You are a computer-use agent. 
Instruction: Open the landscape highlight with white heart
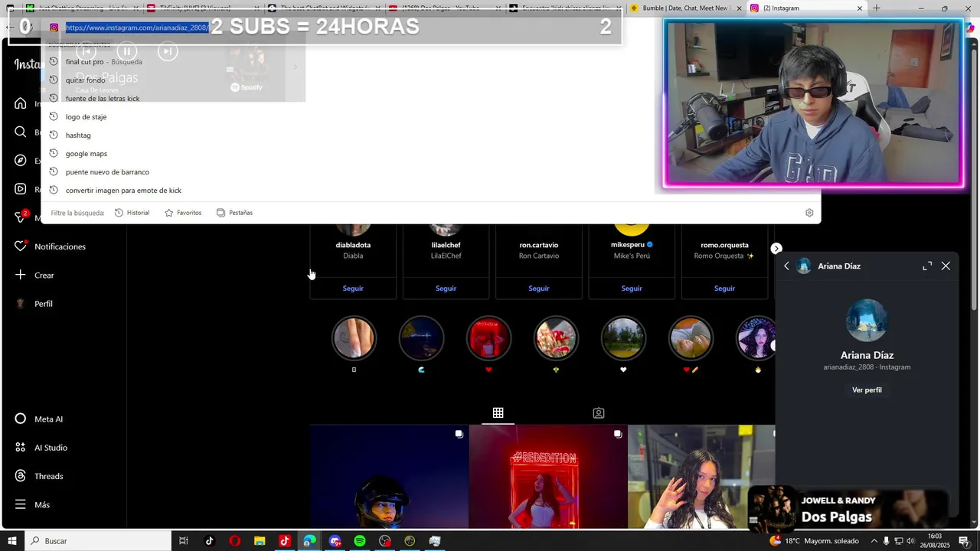point(623,337)
